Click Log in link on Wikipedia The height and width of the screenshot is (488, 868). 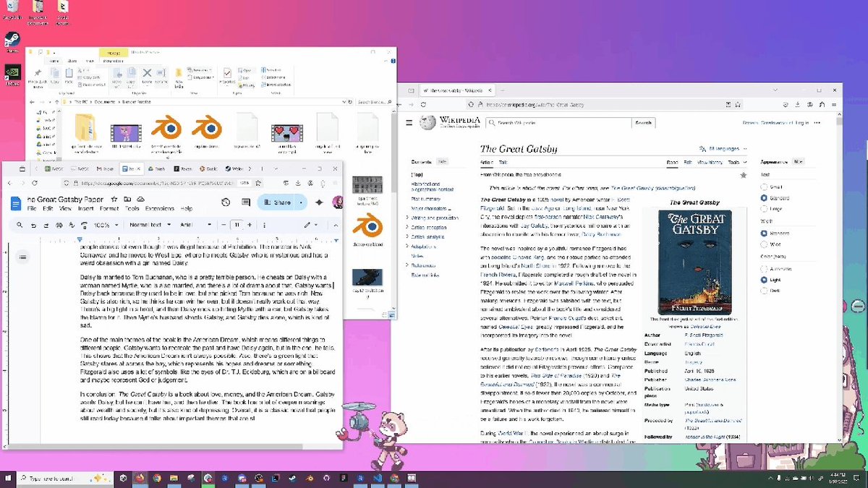pos(801,123)
